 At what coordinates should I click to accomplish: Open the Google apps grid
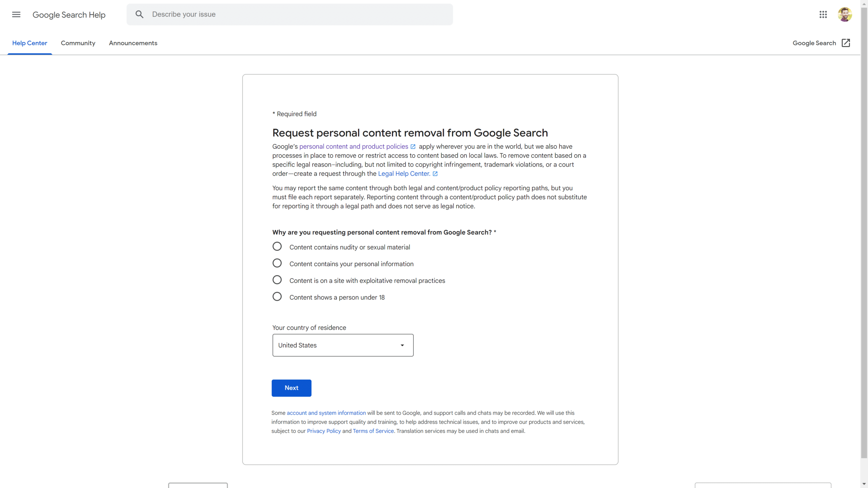pos(823,15)
